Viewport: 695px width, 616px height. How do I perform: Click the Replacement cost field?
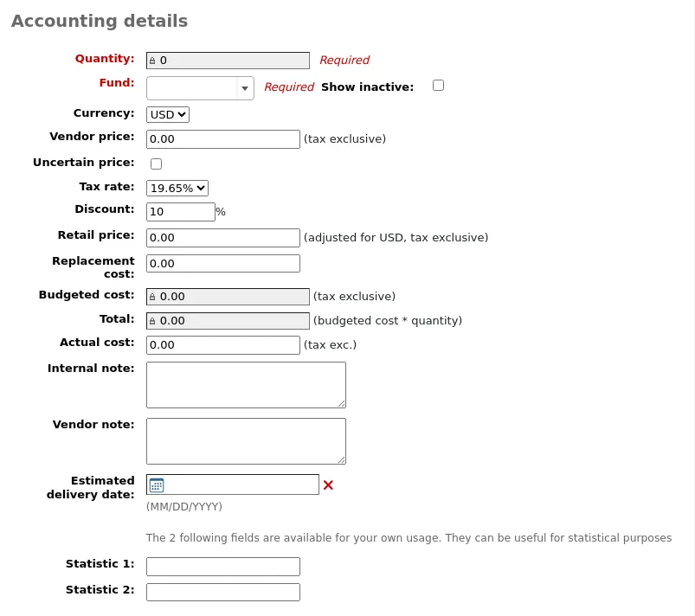223,263
